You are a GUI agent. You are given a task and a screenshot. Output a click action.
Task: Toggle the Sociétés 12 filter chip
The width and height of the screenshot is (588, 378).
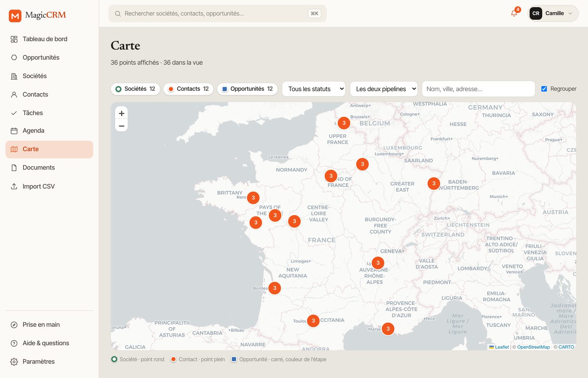pos(135,89)
